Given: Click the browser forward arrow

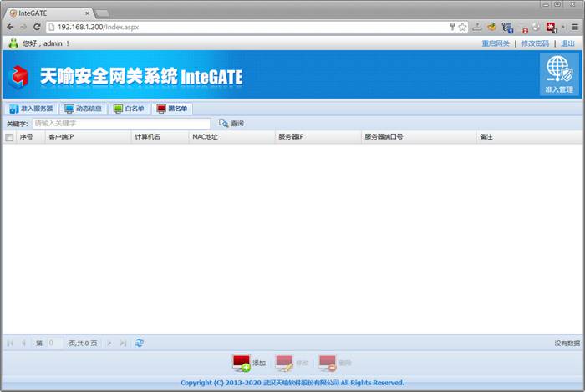Looking at the screenshot, I should click(23, 27).
